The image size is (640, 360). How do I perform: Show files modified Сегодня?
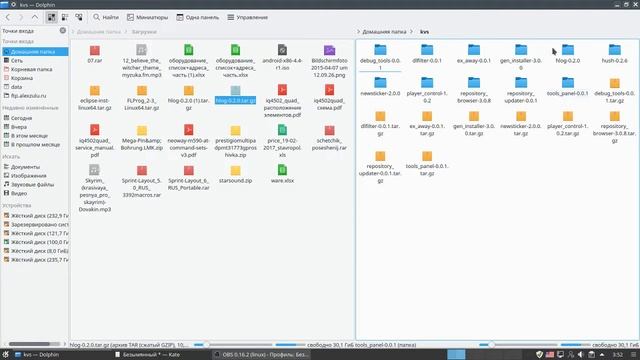(x=35, y=118)
